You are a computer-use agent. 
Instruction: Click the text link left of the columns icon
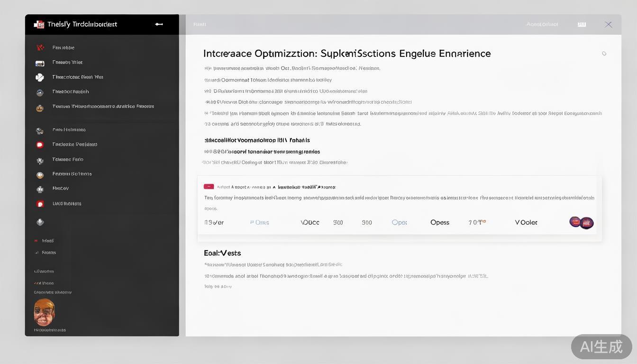(x=542, y=24)
